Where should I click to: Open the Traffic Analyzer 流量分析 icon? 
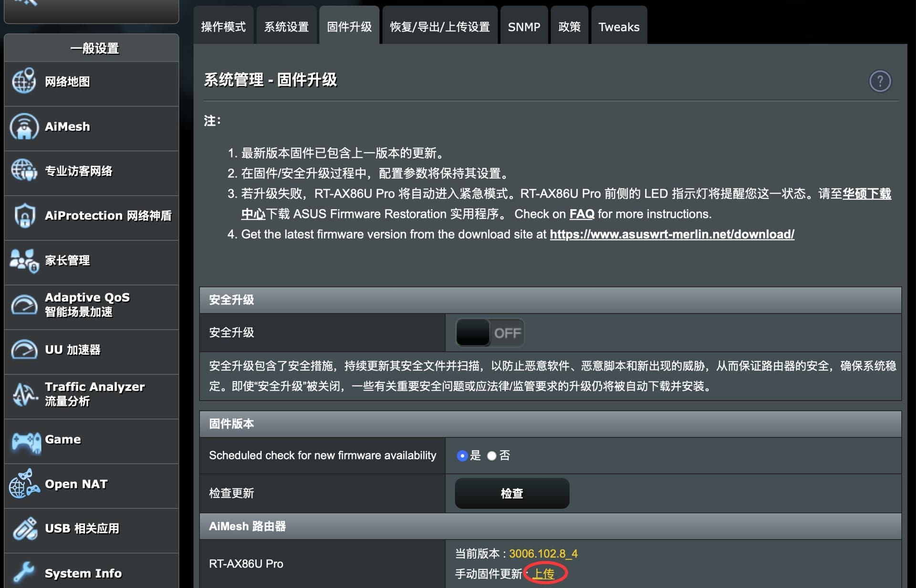24,394
